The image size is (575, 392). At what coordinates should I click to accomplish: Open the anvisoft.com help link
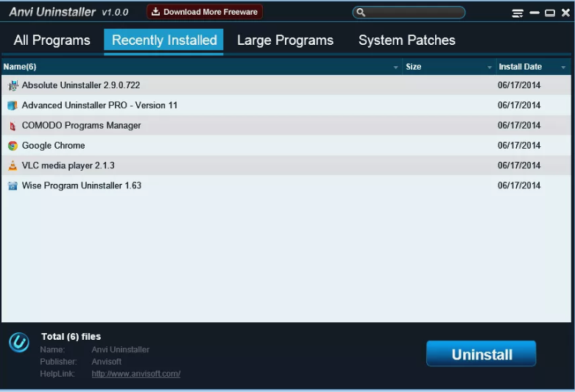click(136, 374)
